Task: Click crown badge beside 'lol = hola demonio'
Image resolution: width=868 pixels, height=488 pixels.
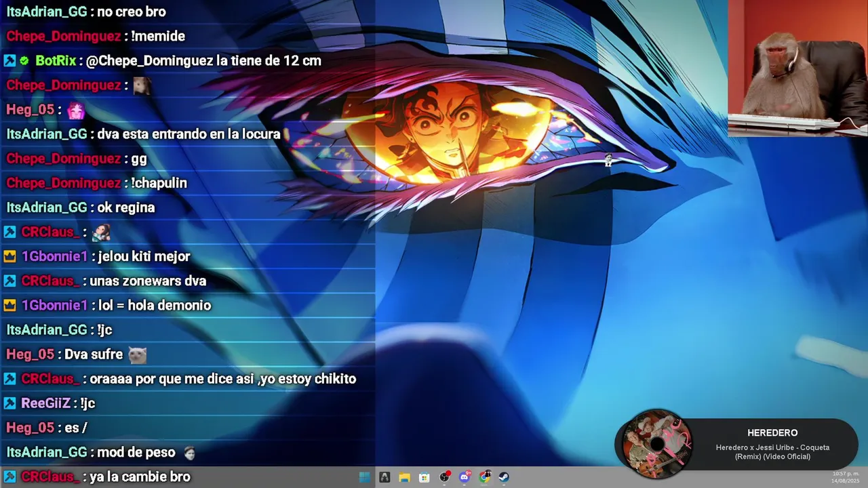Action: pos(9,306)
